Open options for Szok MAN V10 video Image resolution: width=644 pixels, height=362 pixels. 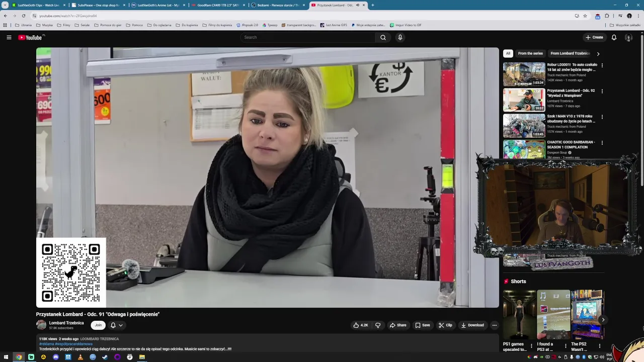(602, 117)
